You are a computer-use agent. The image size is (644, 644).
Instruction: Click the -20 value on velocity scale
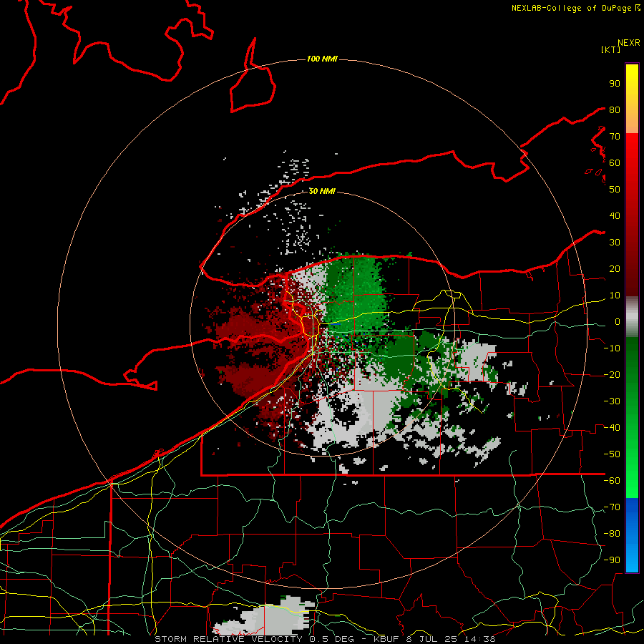(612, 374)
